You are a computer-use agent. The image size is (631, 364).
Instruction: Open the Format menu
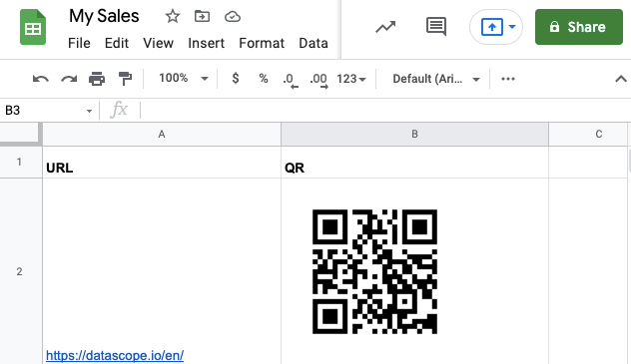pyautogui.click(x=262, y=43)
